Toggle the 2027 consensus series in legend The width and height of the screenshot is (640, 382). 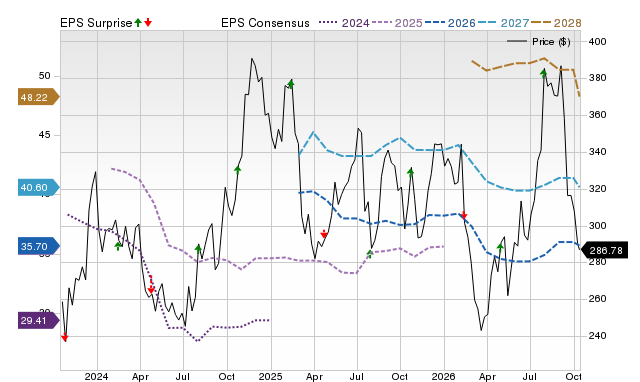click(504, 23)
